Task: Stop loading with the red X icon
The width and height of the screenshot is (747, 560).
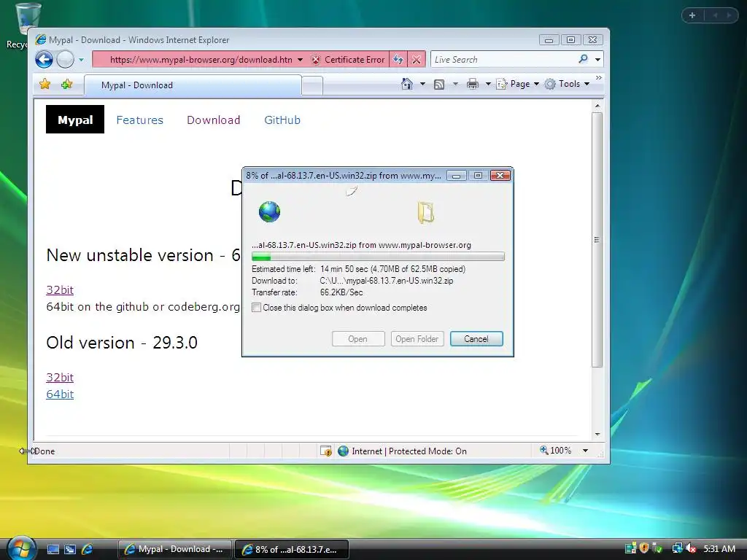Action: (417, 60)
